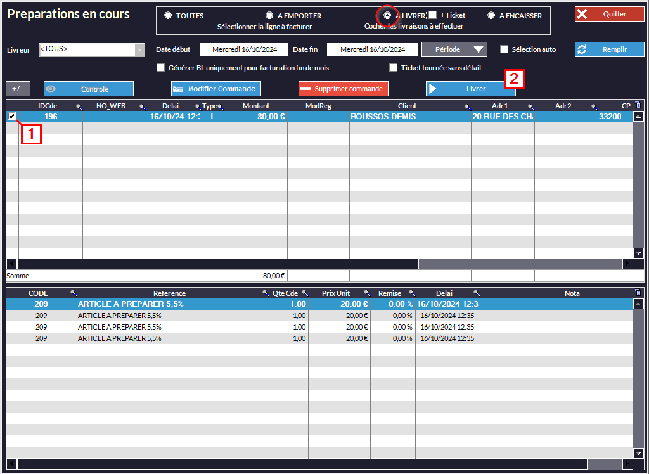Uncheck the checkbox on order 196 row

tap(11, 117)
